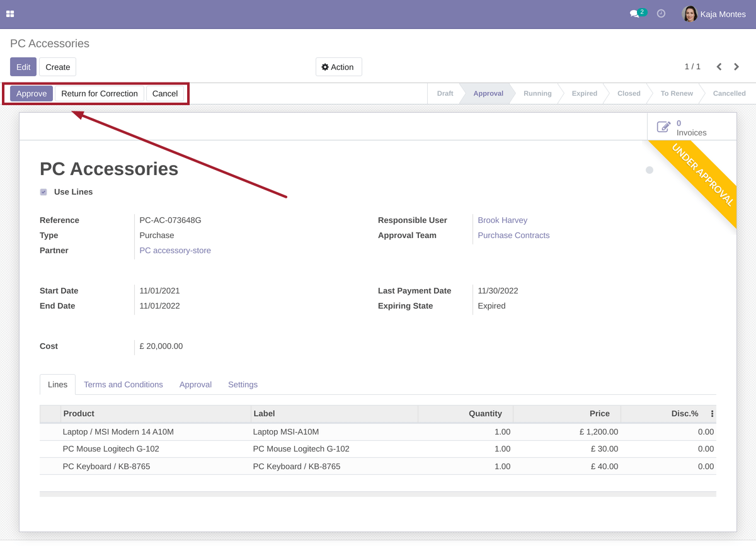Toggle the Use Lines checkbox
Screen dimensions: 756x546
point(43,192)
